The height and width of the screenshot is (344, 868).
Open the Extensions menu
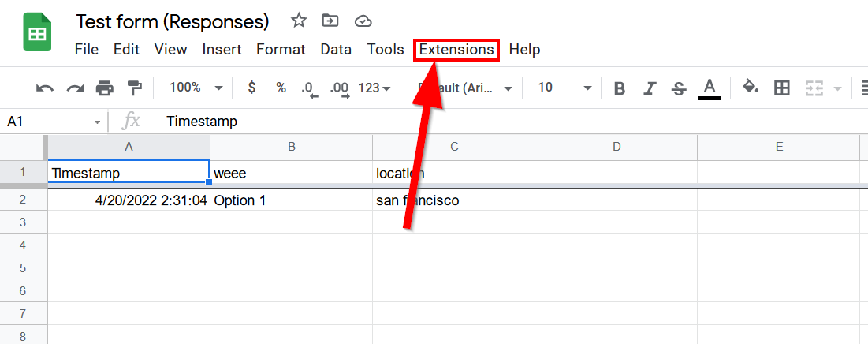[456, 50]
